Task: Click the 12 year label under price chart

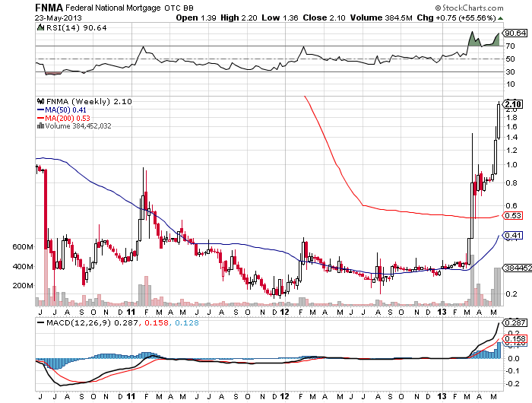Action: click(284, 312)
